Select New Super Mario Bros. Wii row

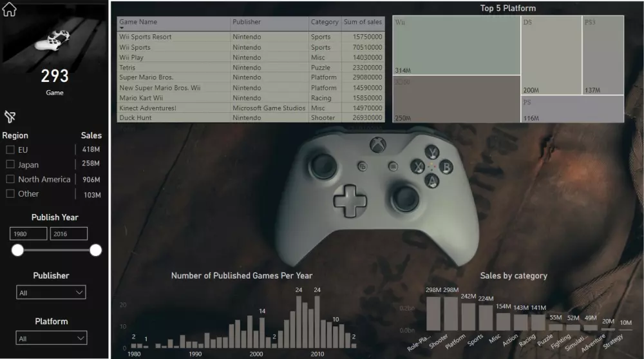coord(251,88)
